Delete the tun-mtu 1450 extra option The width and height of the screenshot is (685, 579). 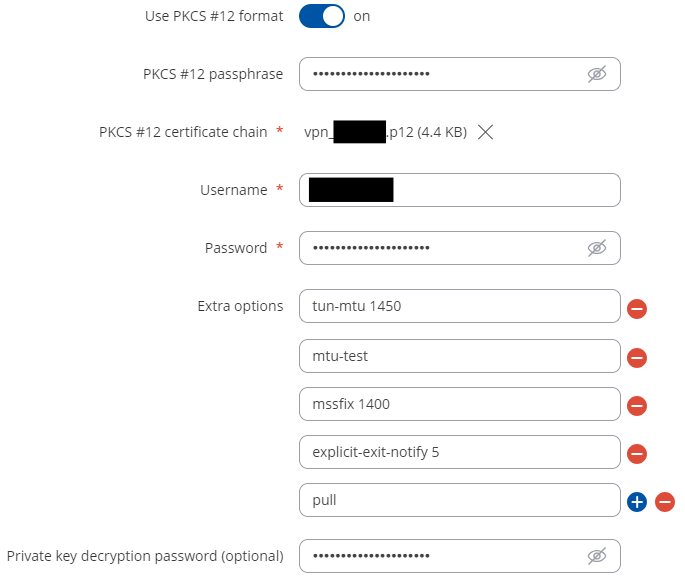637,309
